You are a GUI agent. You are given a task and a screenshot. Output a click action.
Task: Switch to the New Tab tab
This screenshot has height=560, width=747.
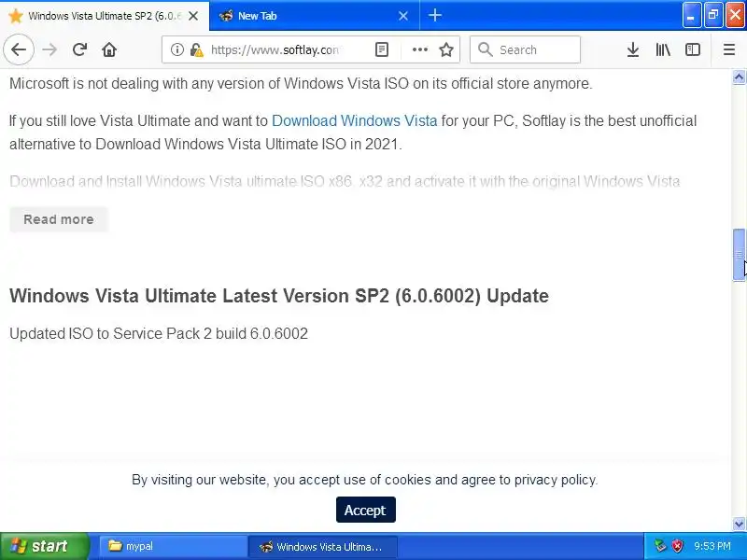point(315,16)
